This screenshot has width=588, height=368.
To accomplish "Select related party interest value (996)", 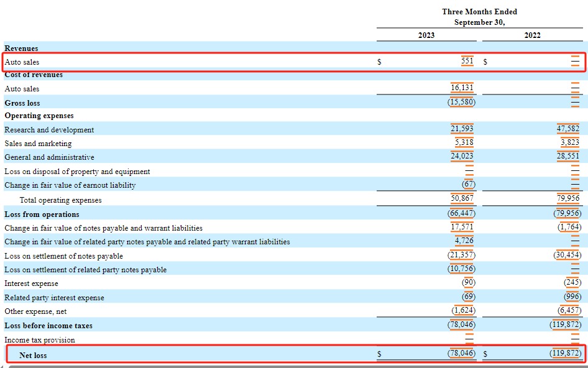I will tap(572, 297).
